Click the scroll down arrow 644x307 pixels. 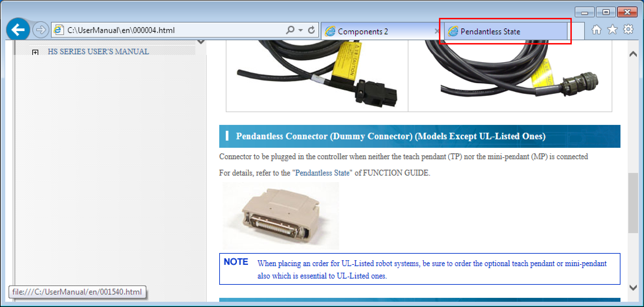[633, 288]
